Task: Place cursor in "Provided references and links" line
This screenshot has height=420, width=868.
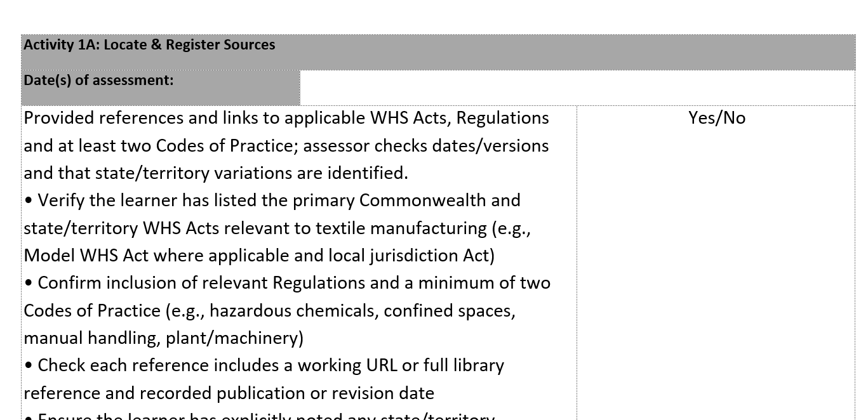Action: click(152, 118)
